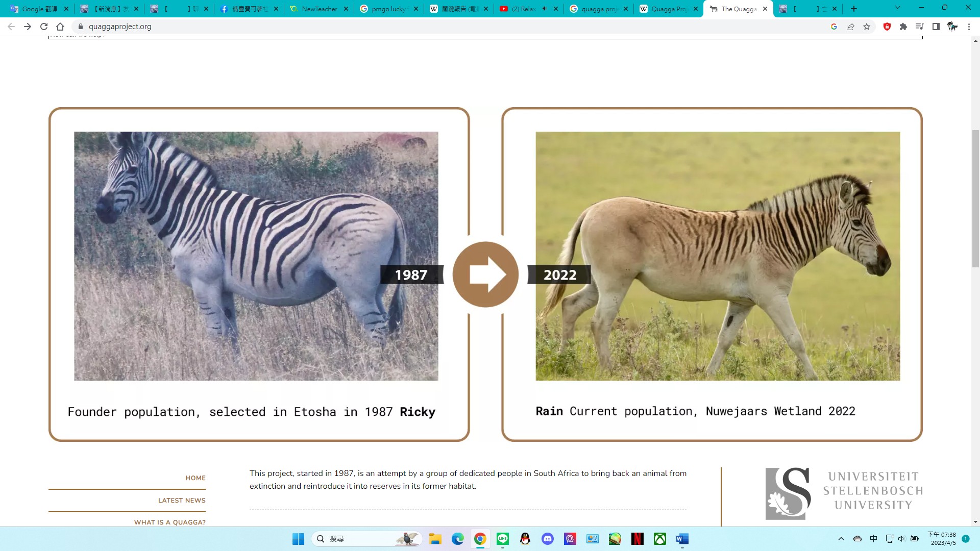View site information via the lock icon
This screenshot has width=980, height=551.
tap(81, 27)
